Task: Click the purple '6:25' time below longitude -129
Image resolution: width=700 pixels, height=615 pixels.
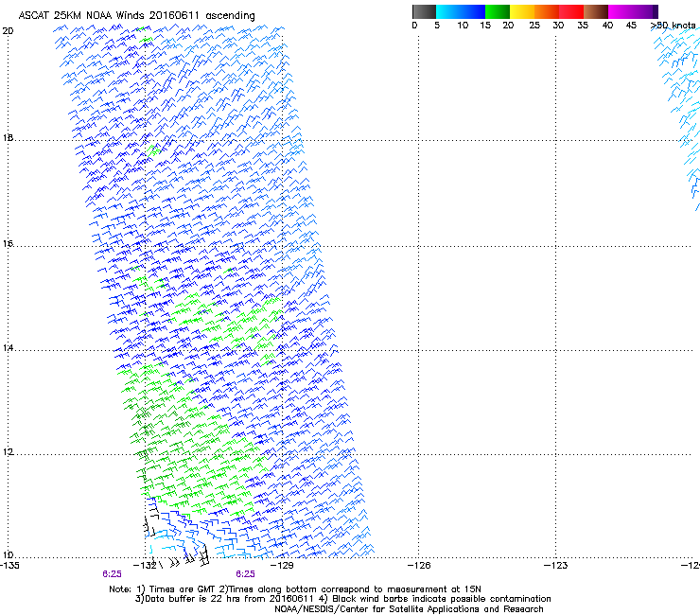Action: [246, 574]
